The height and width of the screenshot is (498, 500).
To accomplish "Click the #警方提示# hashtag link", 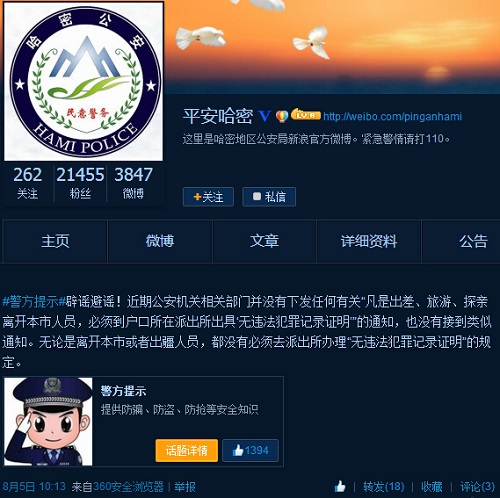I will (34, 301).
